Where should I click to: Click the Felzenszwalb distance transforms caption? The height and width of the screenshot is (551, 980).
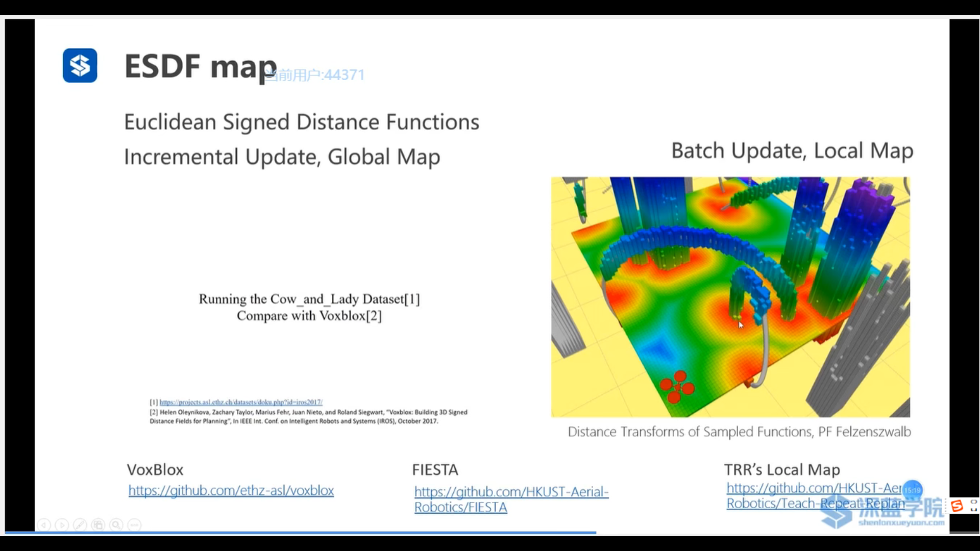tap(739, 432)
